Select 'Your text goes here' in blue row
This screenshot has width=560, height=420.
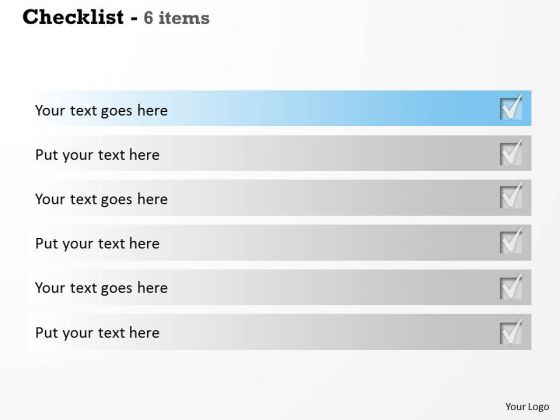pyautogui.click(x=101, y=111)
